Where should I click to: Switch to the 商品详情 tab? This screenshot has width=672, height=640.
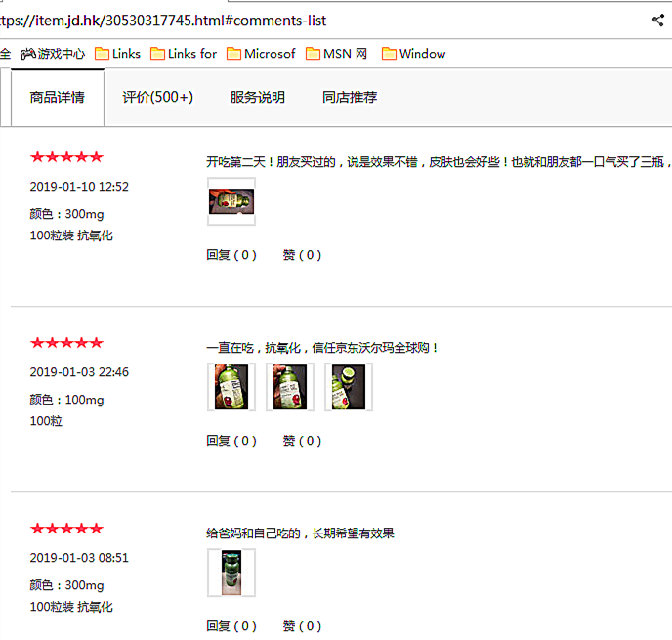(x=58, y=98)
